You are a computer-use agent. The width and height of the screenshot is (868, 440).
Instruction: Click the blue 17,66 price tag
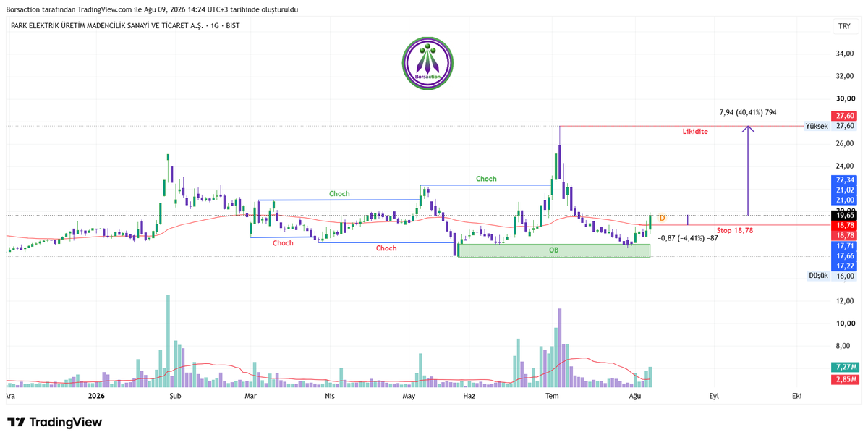point(845,256)
